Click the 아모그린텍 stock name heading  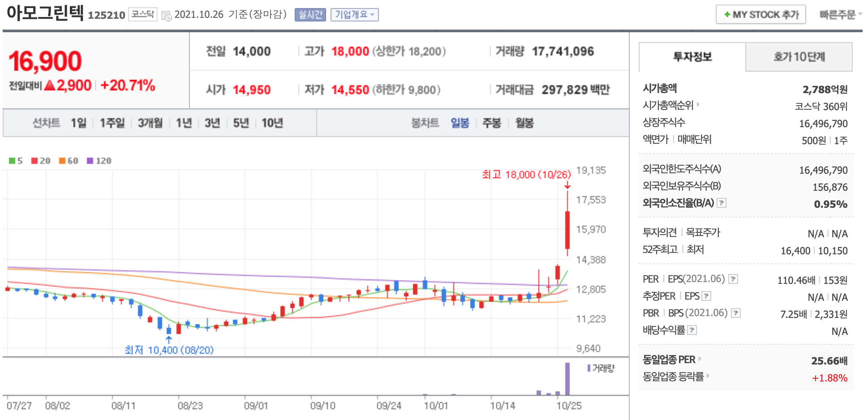pyautogui.click(x=45, y=13)
